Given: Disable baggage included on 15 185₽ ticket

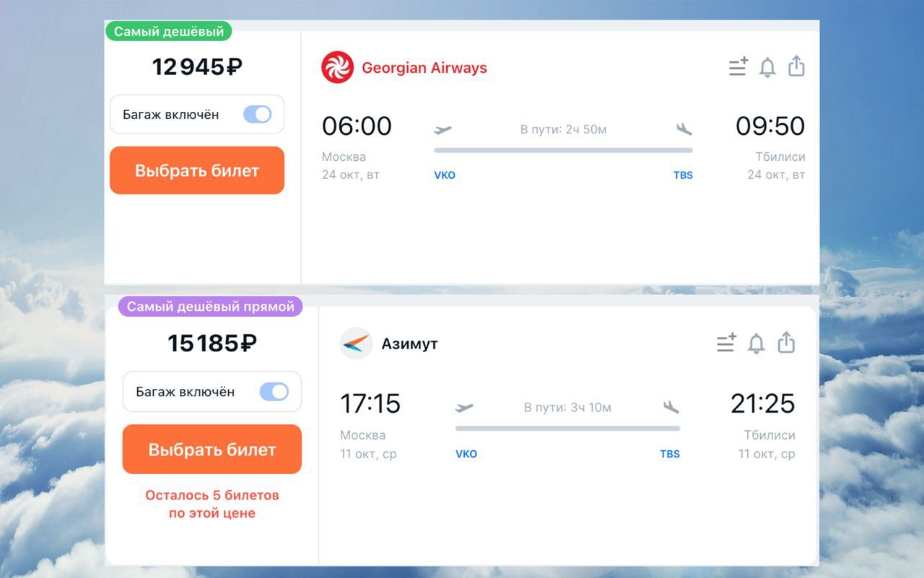Looking at the screenshot, I should [x=274, y=392].
